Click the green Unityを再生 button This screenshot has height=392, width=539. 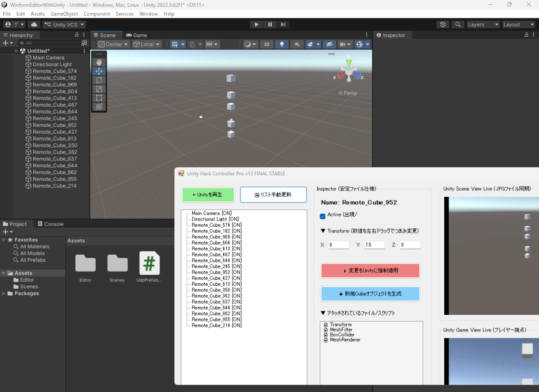[x=208, y=195]
